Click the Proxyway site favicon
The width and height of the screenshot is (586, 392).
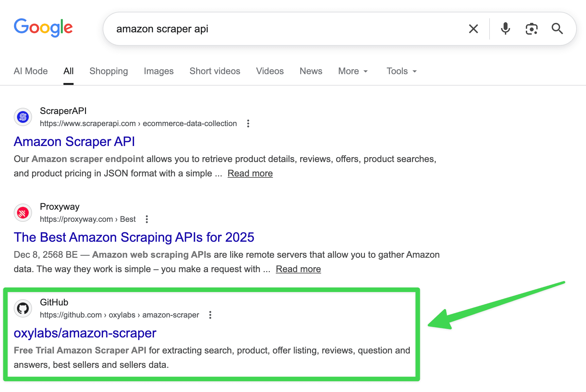23,213
